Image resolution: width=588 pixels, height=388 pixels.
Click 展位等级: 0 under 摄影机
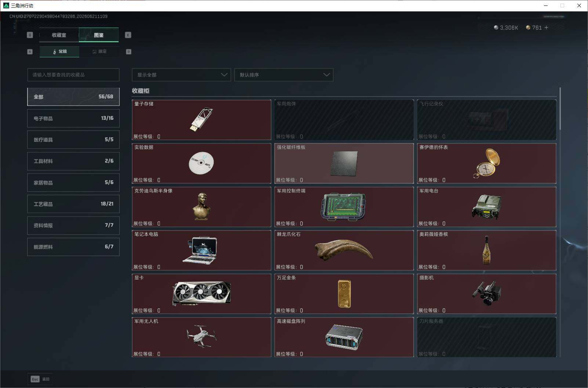(x=432, y=310)
